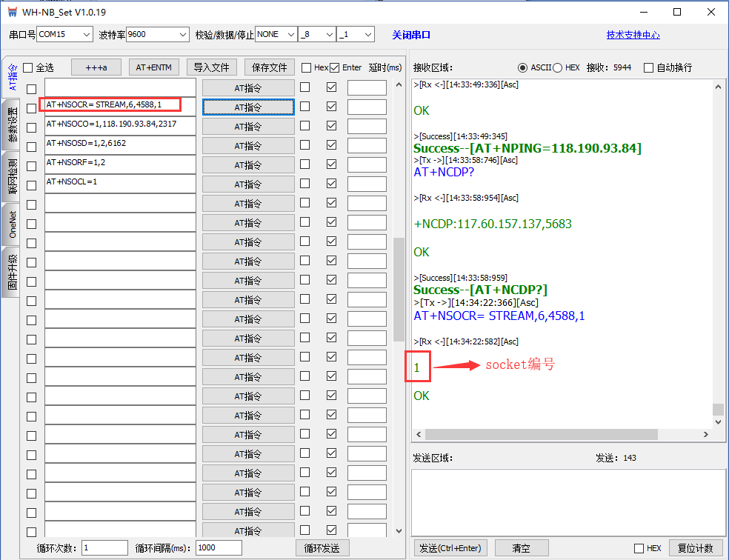Check the row checkbox for AT+NSOCR command
This screenshot has width=729, height=560.
point(32,108)
